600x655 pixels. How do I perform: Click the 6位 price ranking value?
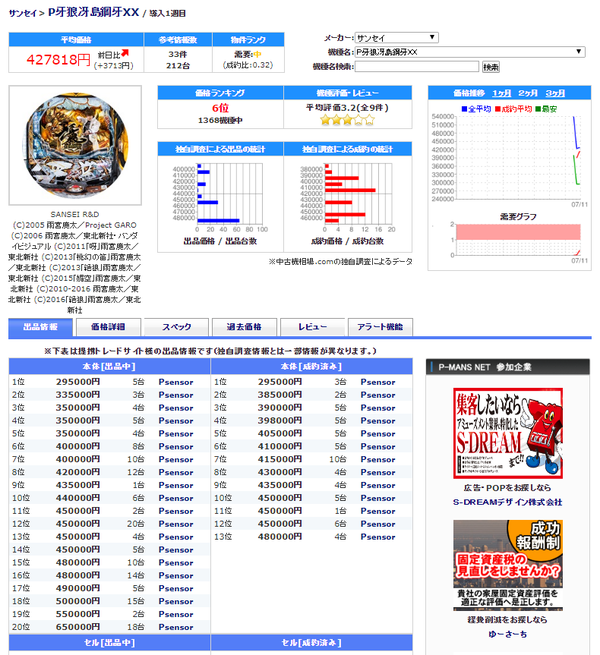click(220, 108)
